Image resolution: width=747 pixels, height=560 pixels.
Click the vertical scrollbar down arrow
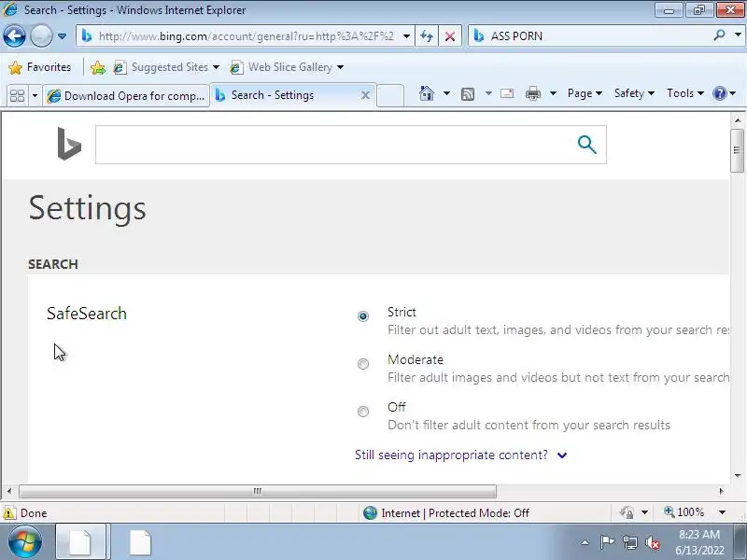738,475
